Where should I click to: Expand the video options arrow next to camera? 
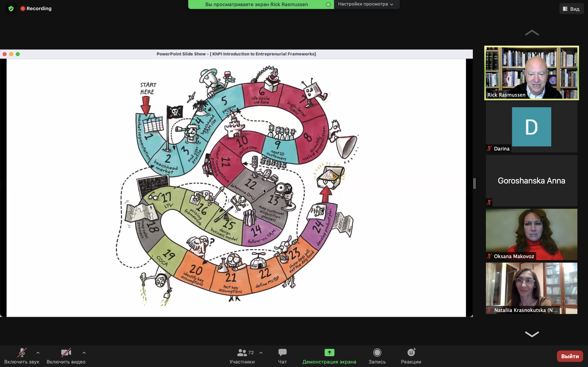point(84,353)
